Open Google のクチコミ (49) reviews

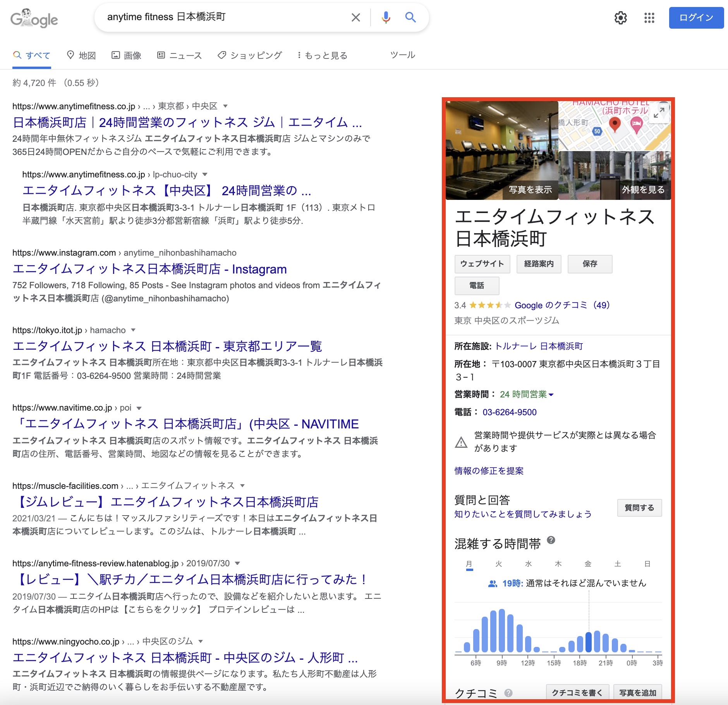562,305
